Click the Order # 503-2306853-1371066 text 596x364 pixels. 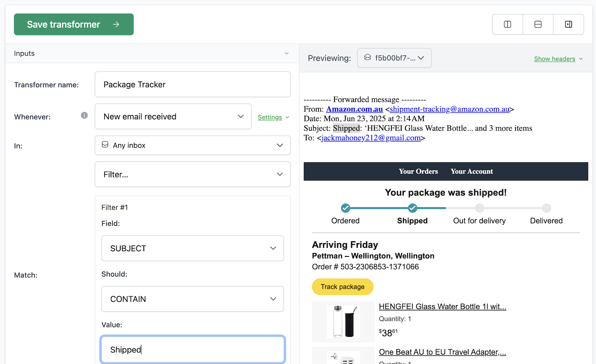click(x=365, y=267)
